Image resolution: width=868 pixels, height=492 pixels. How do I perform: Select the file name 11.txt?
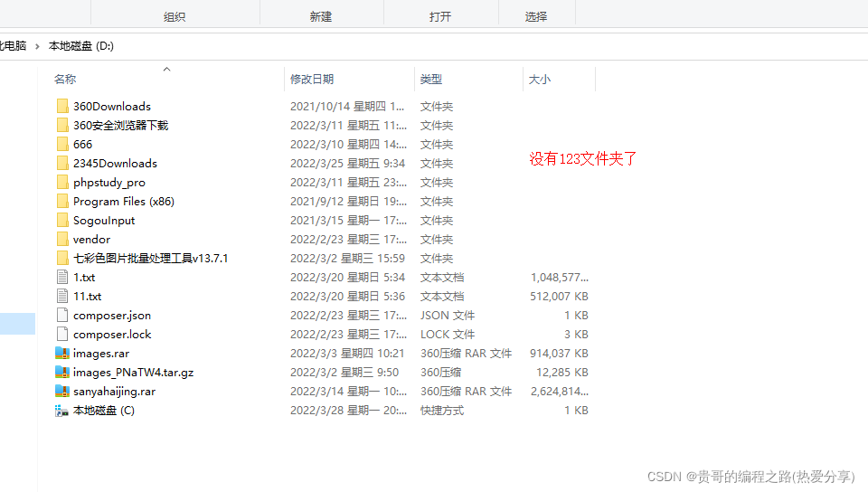pos(87,296)
